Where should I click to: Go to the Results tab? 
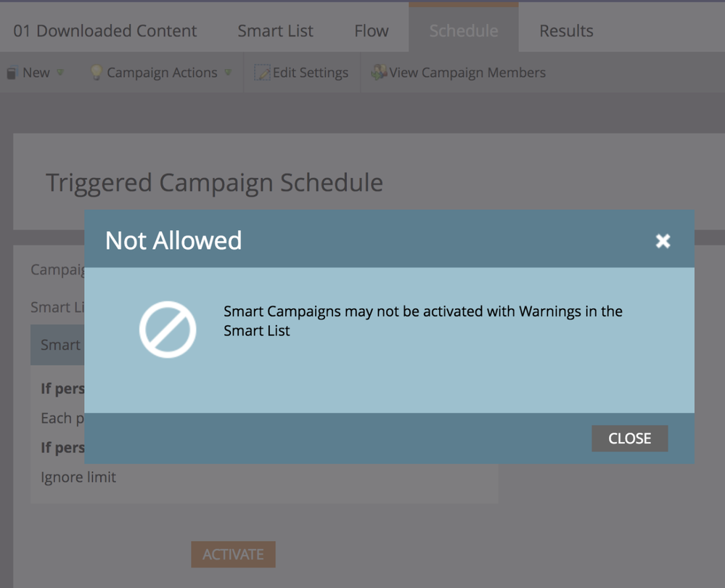566,30
